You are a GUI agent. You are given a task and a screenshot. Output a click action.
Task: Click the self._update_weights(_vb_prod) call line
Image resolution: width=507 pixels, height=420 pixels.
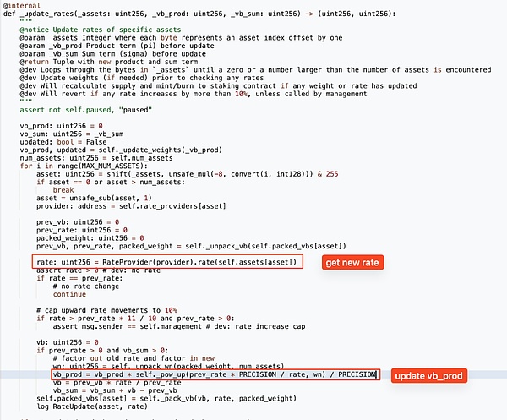pyautogui.click(x=121, y=150)
